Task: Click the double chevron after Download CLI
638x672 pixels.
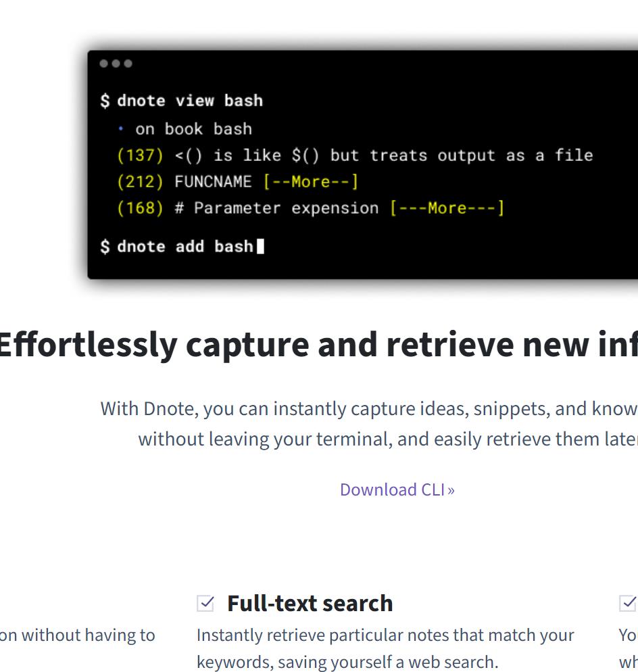Action: 451,490
